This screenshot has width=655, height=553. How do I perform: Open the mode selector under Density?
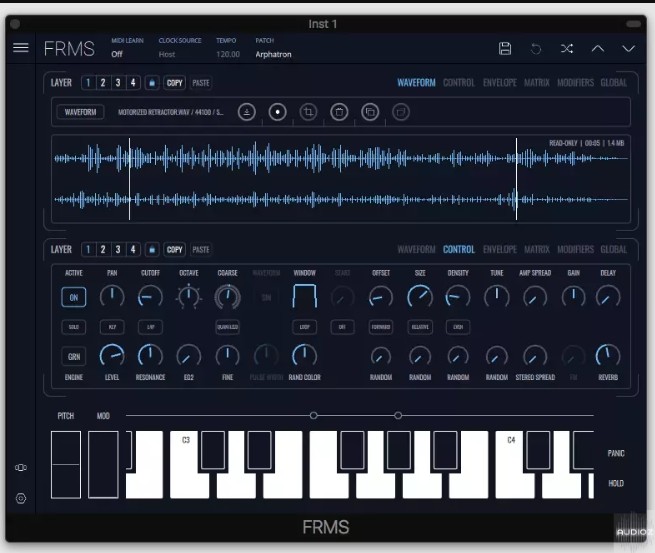458,327
